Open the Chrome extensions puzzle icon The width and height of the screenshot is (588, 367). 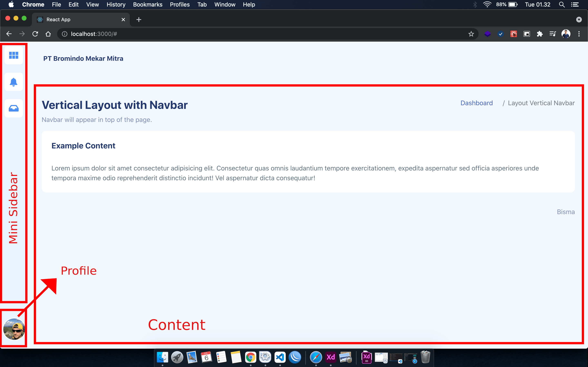[540, 34]
